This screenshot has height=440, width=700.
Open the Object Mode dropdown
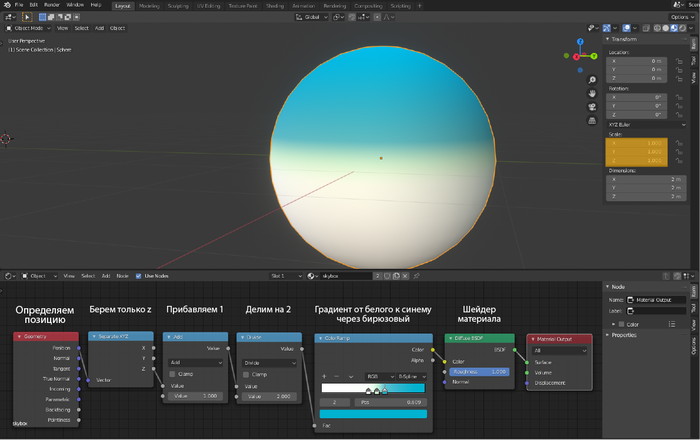[28, 28]
